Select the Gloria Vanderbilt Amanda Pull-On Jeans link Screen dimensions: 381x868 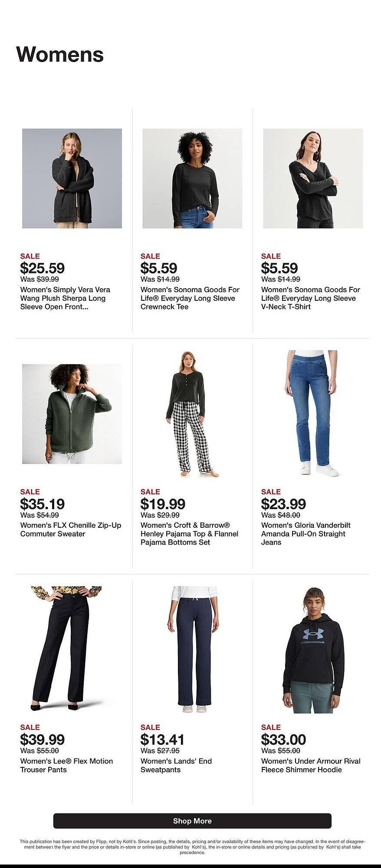point(308,535)
